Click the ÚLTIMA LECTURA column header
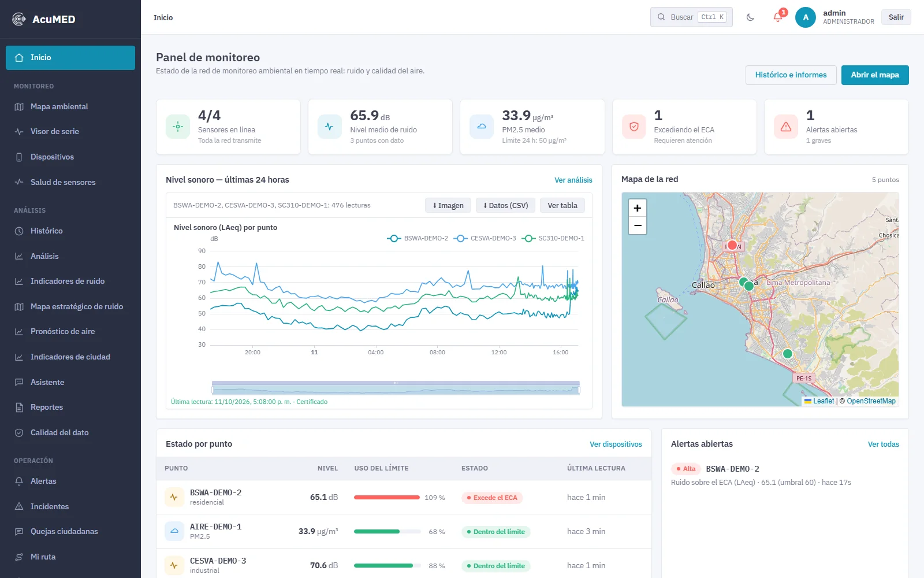This screenshot has width=924, height=578. (x=596, y=468)
